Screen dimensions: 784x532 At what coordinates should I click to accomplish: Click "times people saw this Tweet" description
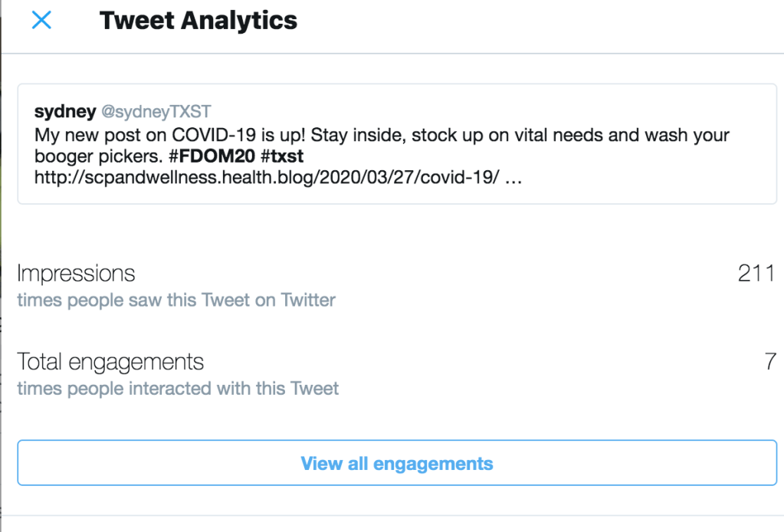pos(176,300)
